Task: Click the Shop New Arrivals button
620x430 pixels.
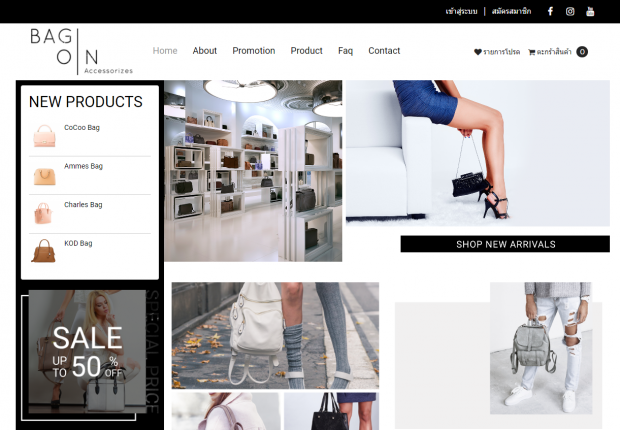Action: click(x=505, y=244)
